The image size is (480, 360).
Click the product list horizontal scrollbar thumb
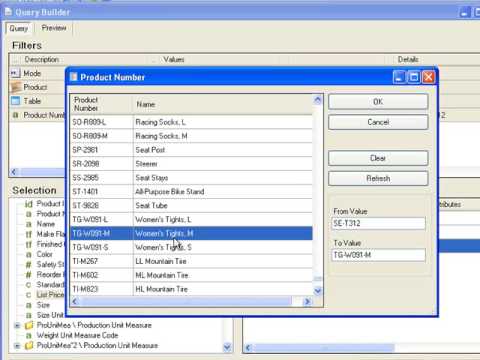(186, 302)
